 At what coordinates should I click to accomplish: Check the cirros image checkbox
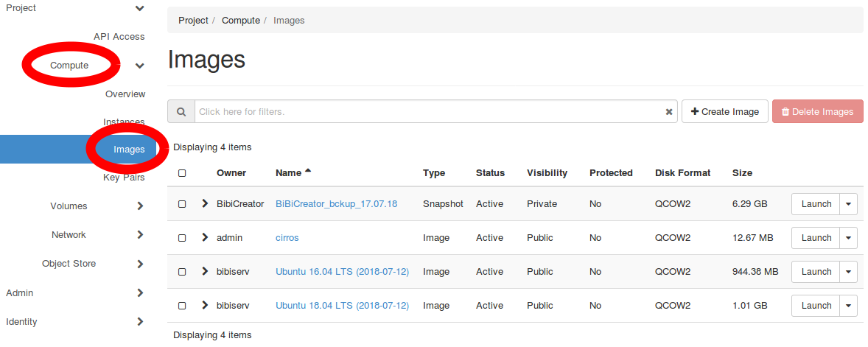tap(182, 238)
